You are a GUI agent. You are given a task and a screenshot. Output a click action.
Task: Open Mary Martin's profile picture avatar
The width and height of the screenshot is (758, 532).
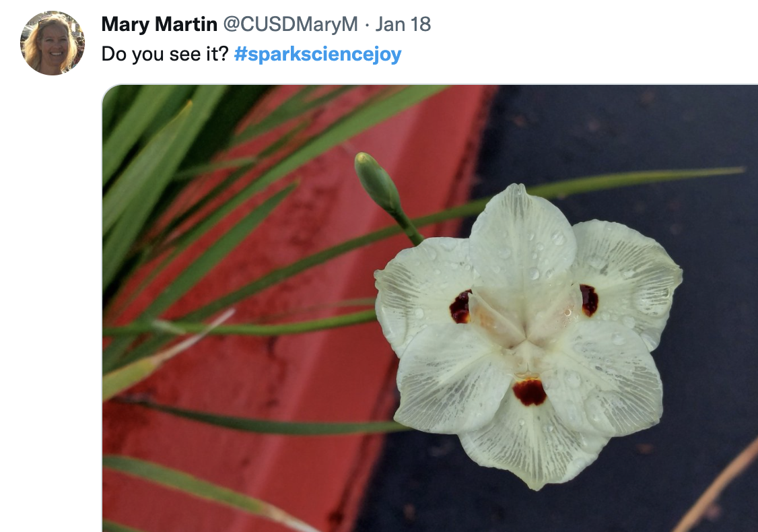coord(53,43)
